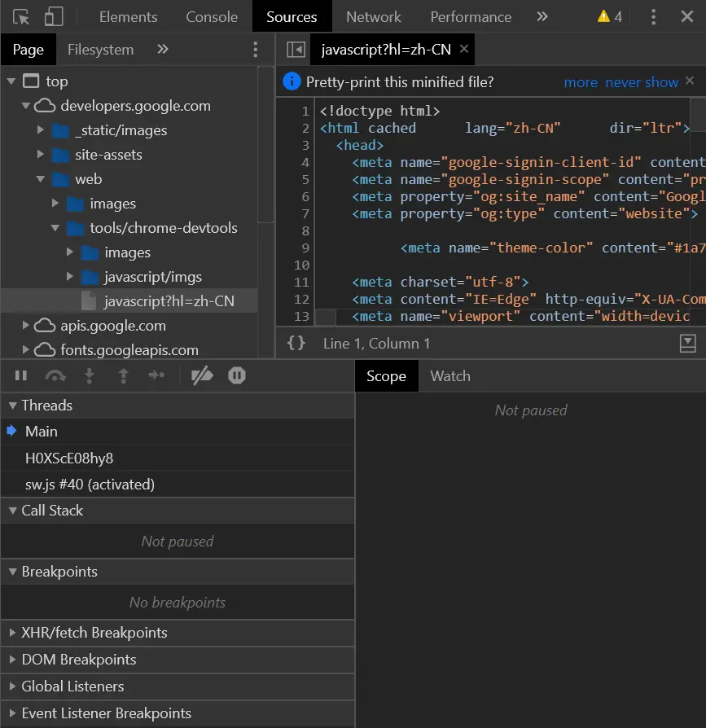Screen dimensions: 706x728
Task: Switch to the Network tab
Action: 373,16
